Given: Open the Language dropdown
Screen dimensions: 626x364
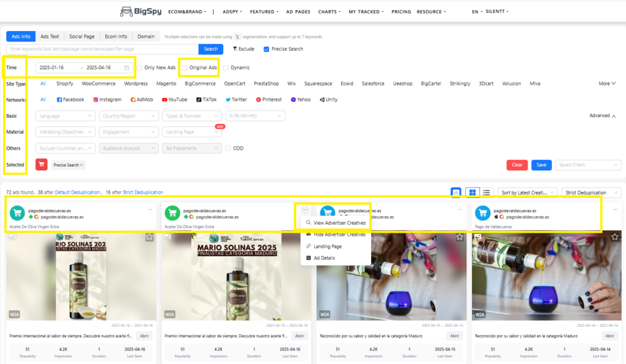Looking at the screenshot, I should click(65, 116).
